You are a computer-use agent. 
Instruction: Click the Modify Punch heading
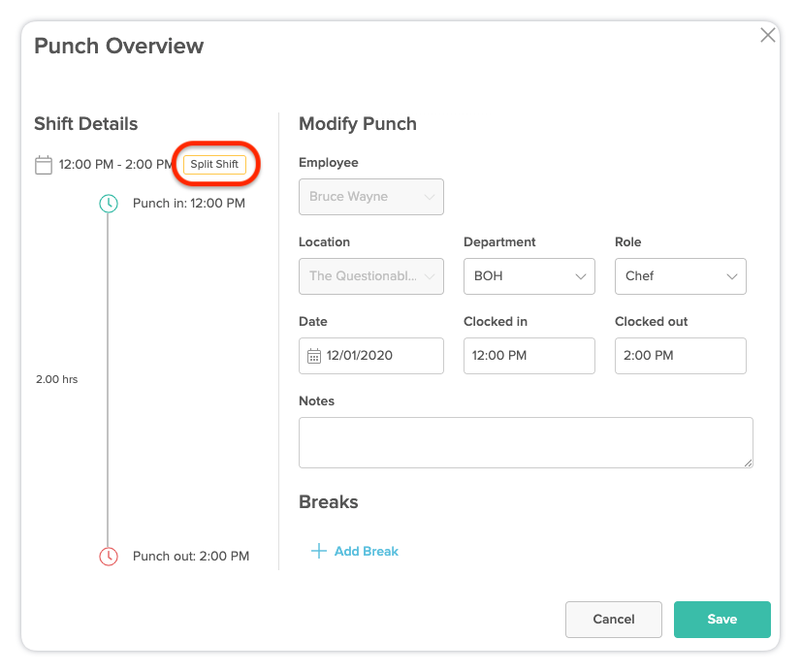coord(358,124)
